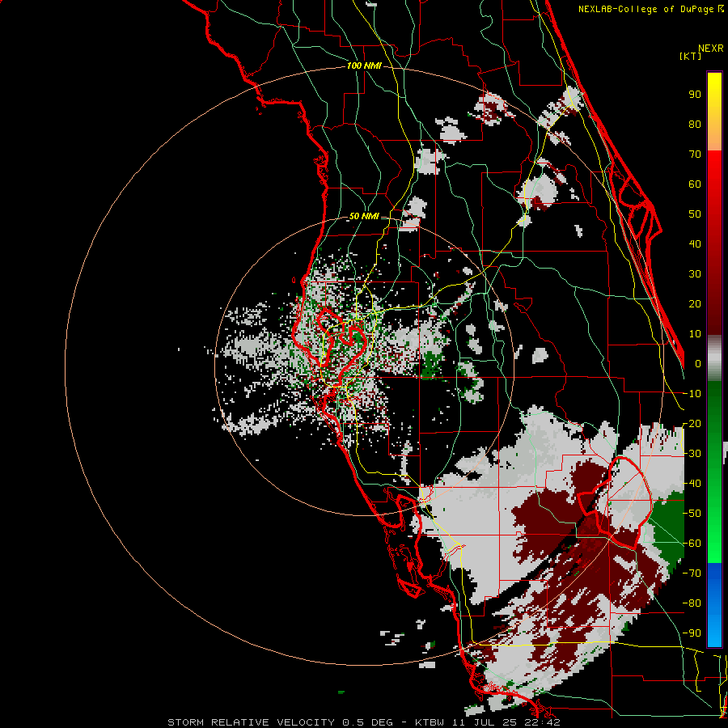Click the "-40" value on the velocity scale
The image size is (728, 728).
692,484
